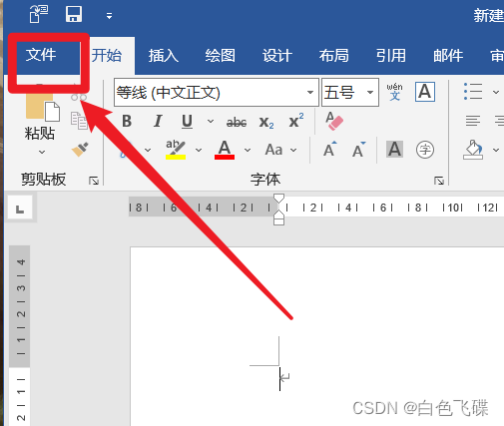Click the tab stop selector button
This screenshot has width=504, height=426.
click(20, 209)
